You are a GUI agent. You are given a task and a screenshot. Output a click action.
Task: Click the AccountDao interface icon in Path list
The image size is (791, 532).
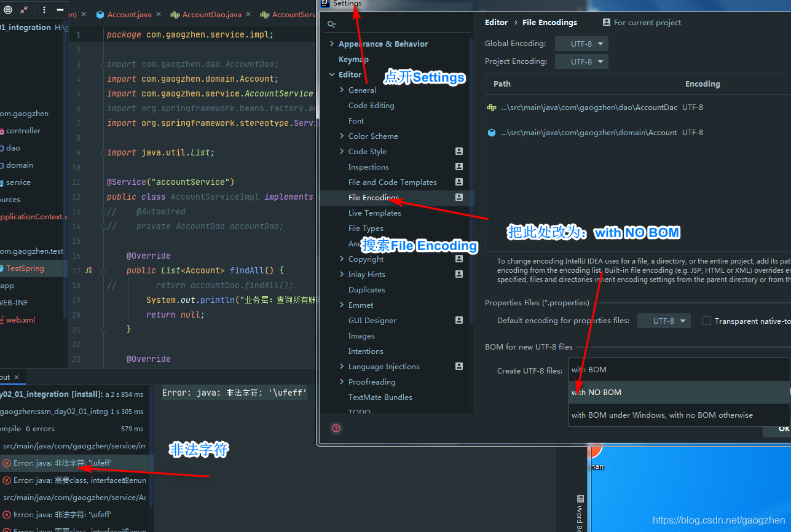[491, 107]
